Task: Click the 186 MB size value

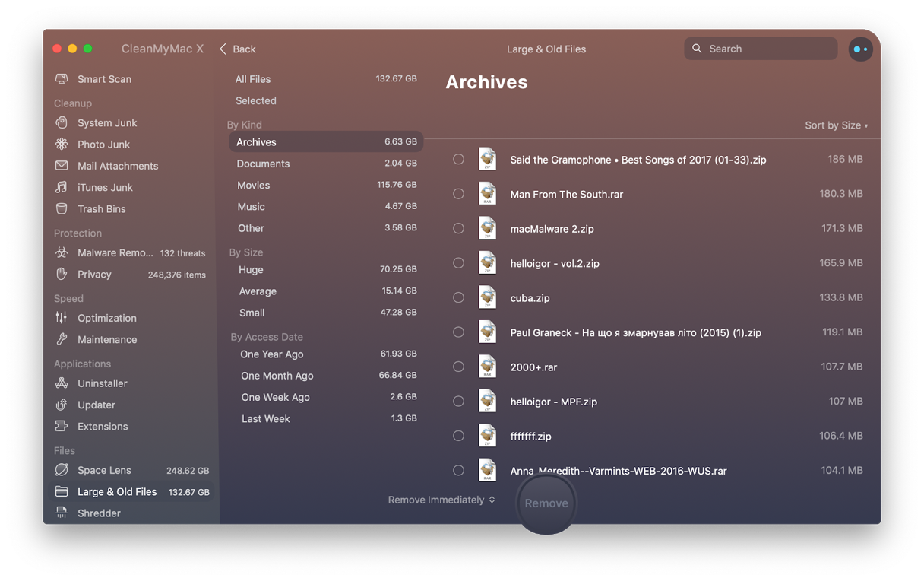Action: point(845,159)
